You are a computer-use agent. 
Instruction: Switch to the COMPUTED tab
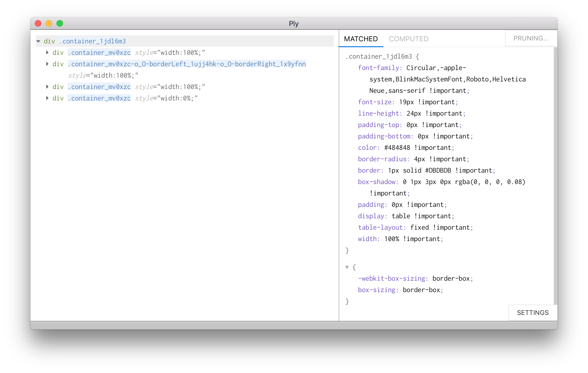(x=409, y=39)
